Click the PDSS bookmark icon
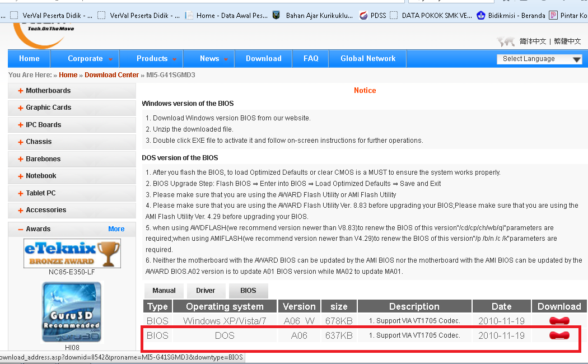 (x=365, y=16)
